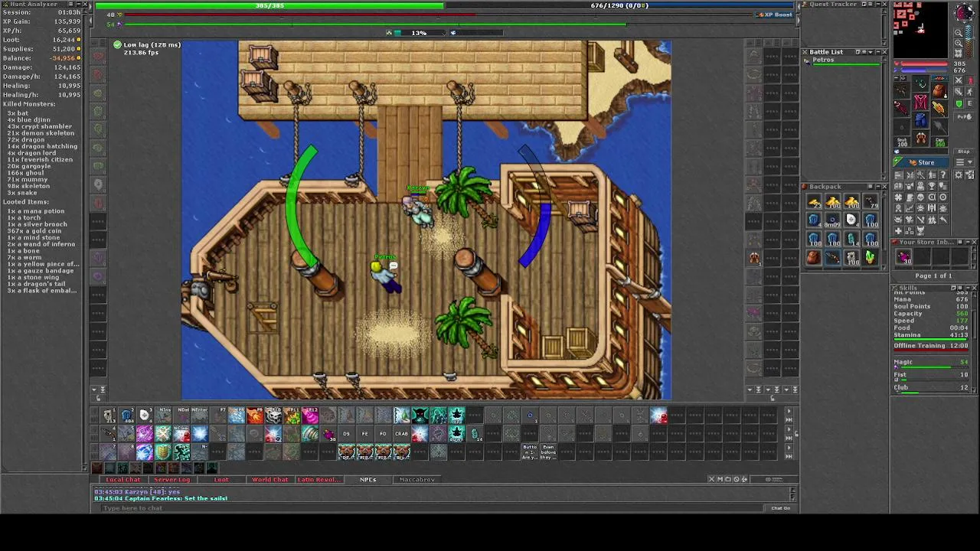
Task: Click the Offline Training bar
Action: [x=931, y=350]
